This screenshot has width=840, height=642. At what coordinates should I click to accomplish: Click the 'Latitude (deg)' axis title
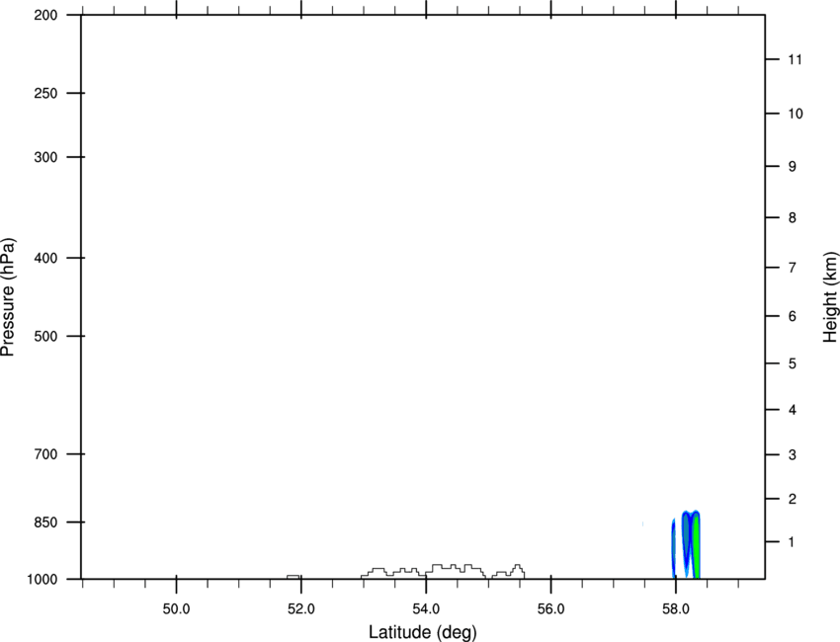(x=422, y=632)
